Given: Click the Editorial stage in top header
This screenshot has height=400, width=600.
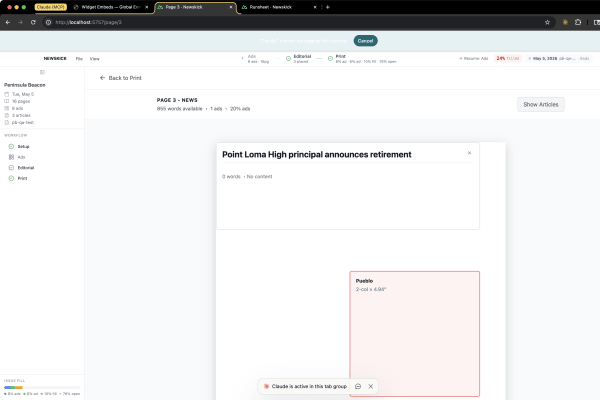Looking at the screenshot, I should 298,59.
